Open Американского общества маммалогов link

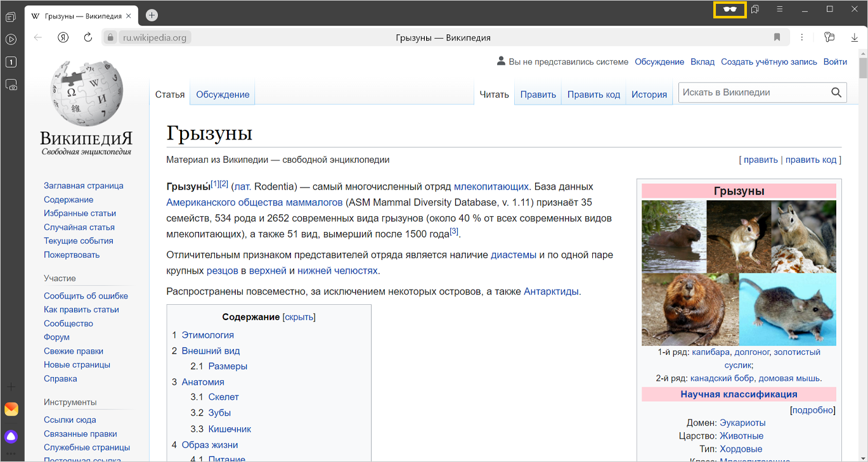(255, 202)
